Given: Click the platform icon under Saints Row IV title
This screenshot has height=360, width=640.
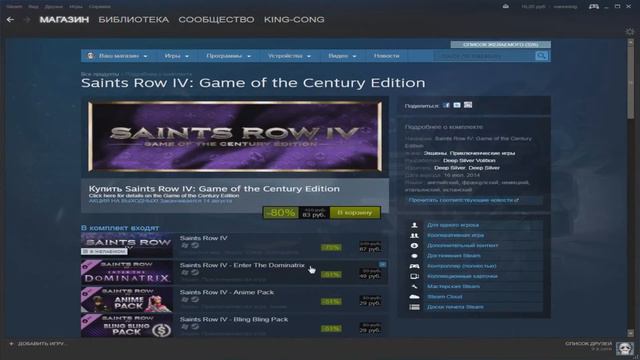Looking at the screenshot, I should [x=185, y=245].
